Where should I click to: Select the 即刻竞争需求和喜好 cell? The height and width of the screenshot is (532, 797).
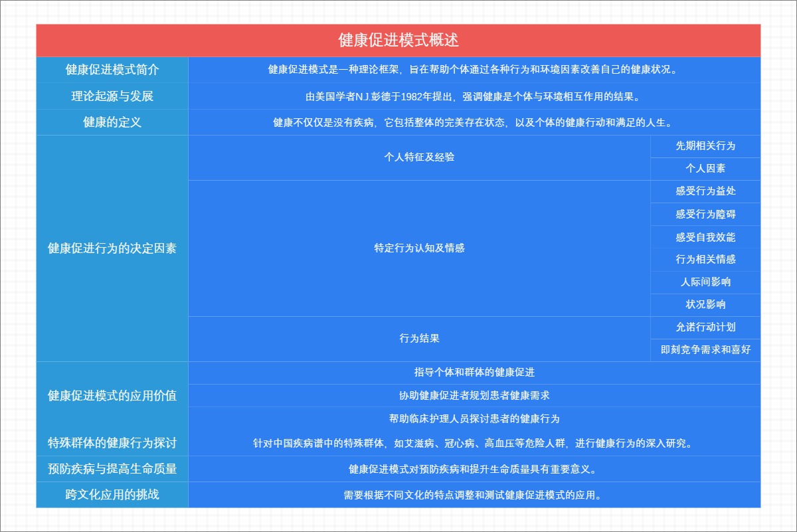[x=704, y=350]
